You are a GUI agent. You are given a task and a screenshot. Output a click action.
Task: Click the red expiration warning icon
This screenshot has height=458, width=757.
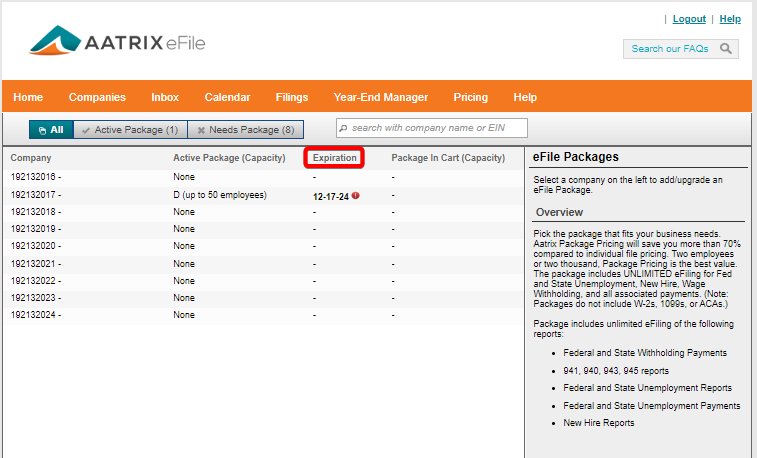click(x=356, y=195)
